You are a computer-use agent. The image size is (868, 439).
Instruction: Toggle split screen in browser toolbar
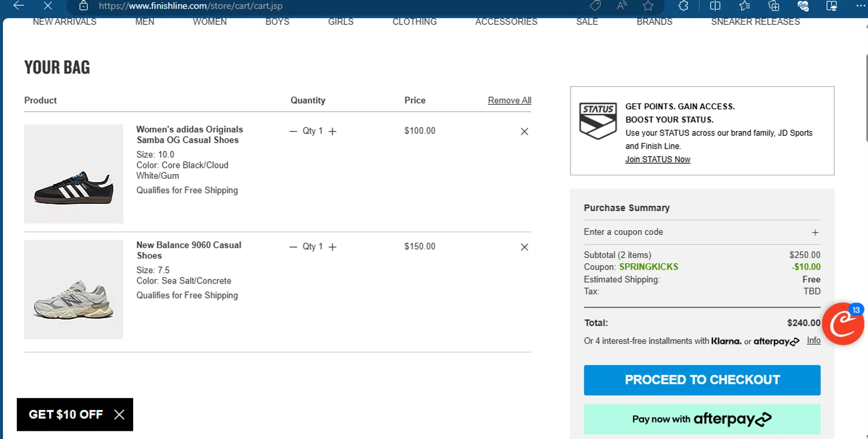pyautogui.click(x=715, y=6)
